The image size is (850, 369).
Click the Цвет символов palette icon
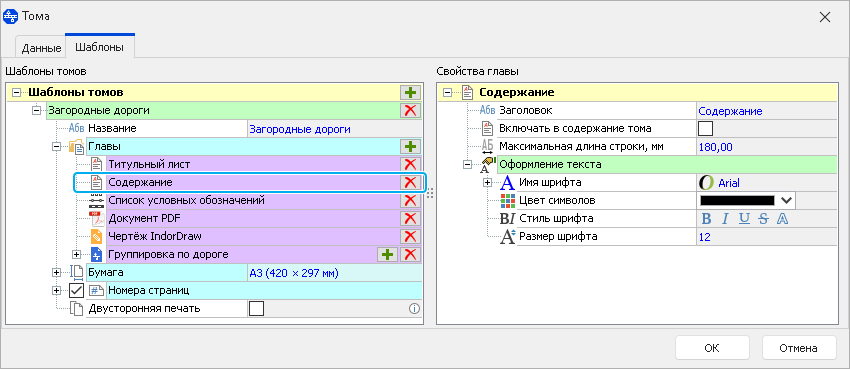click(x=507, y=200)
